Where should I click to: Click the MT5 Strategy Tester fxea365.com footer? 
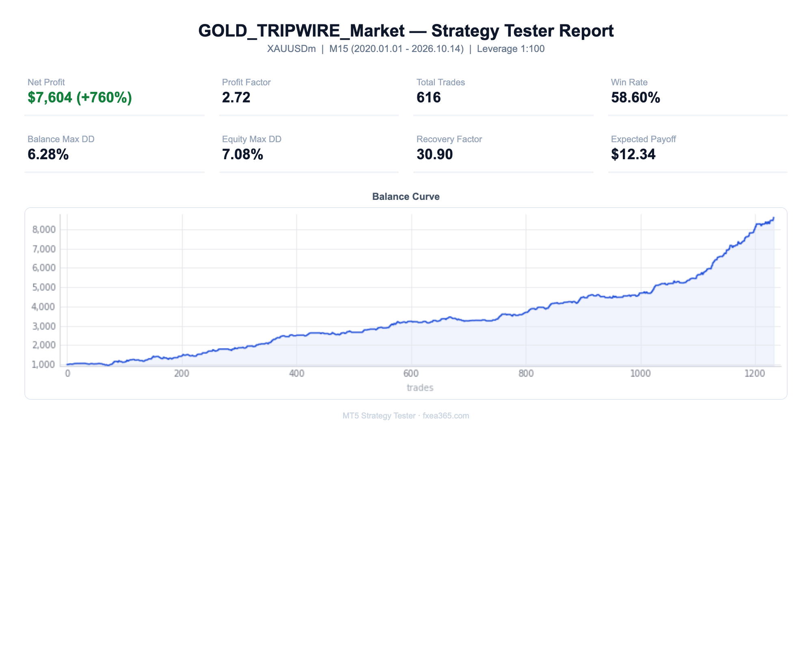pyautogui.click(x=406, y=416)
